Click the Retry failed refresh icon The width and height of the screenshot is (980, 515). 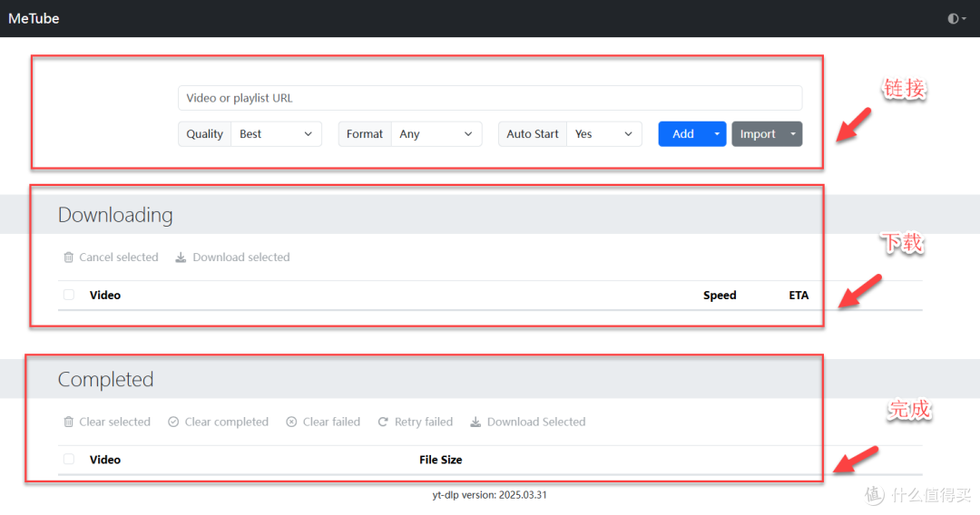tap(383, 422)
